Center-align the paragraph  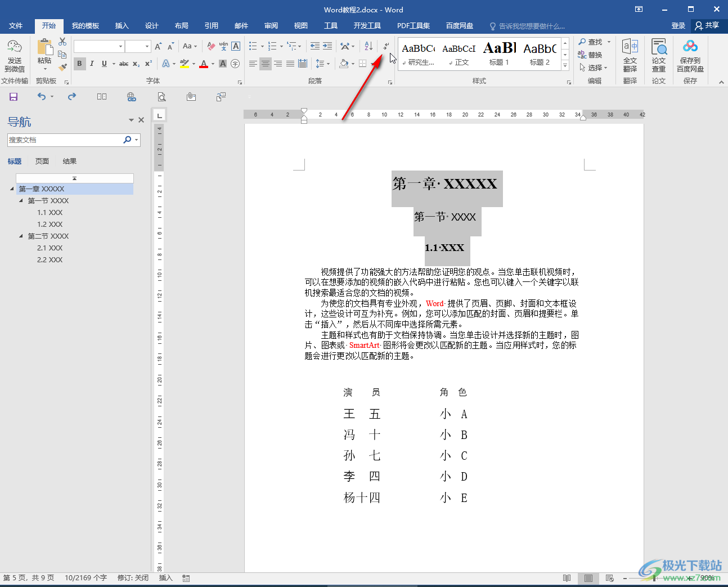tap(266, 64)
